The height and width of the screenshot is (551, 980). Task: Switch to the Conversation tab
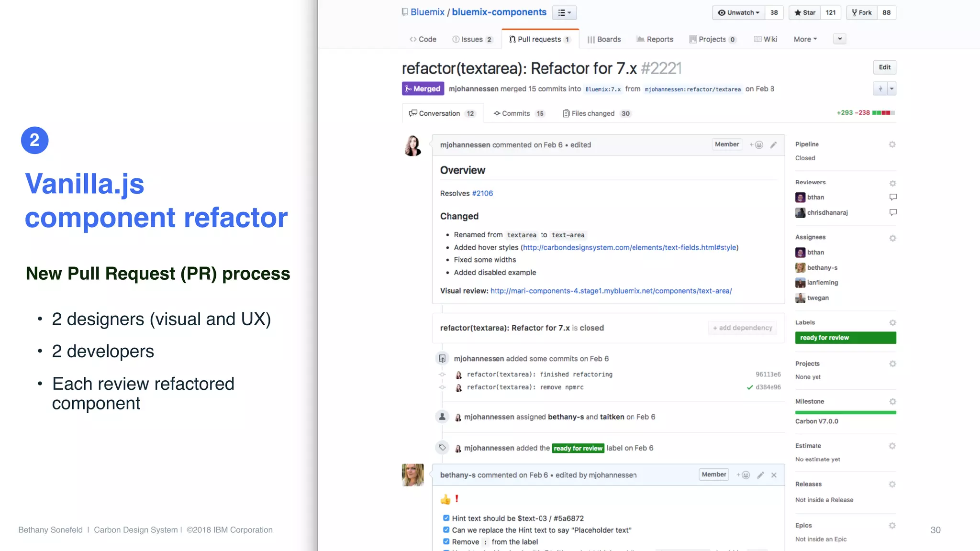(443, 113)
